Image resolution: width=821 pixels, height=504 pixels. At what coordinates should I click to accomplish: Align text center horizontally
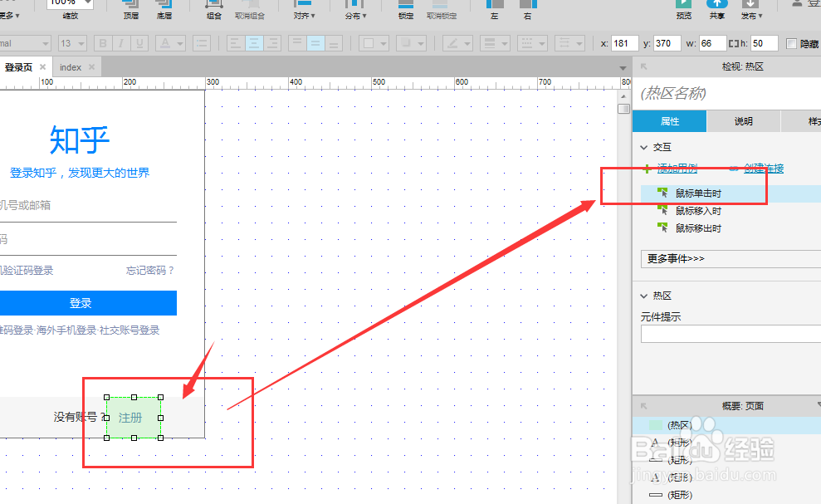click(x=254, y=43)
